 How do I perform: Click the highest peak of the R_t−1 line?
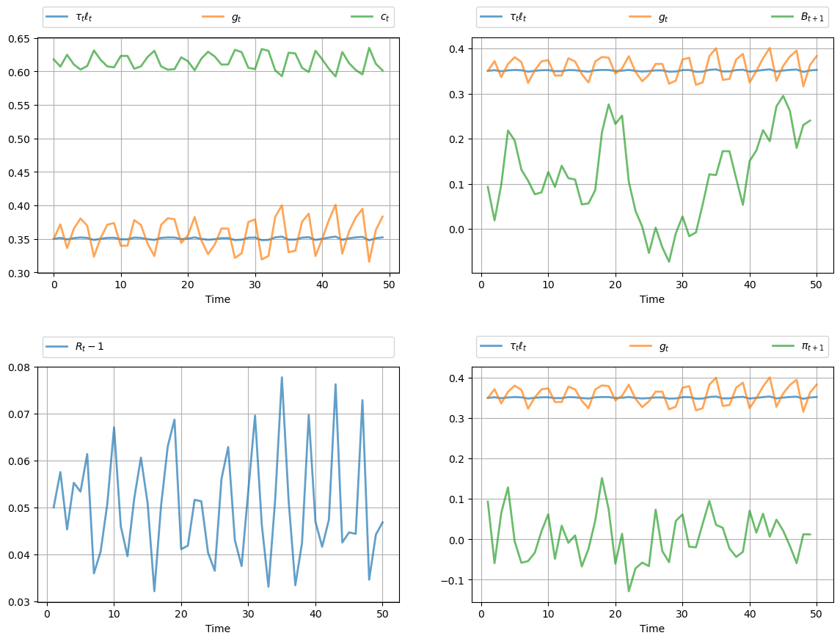[x=282, y=378]
